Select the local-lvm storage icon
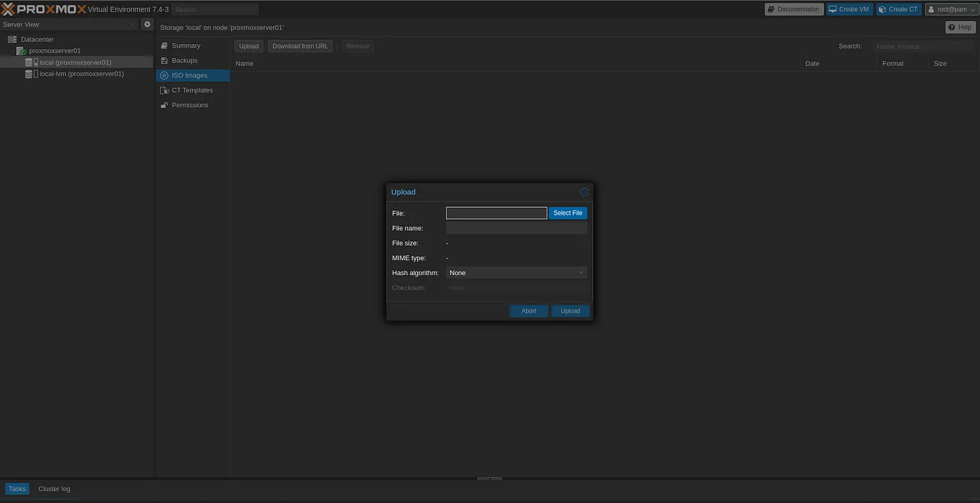 pos(31,73)
